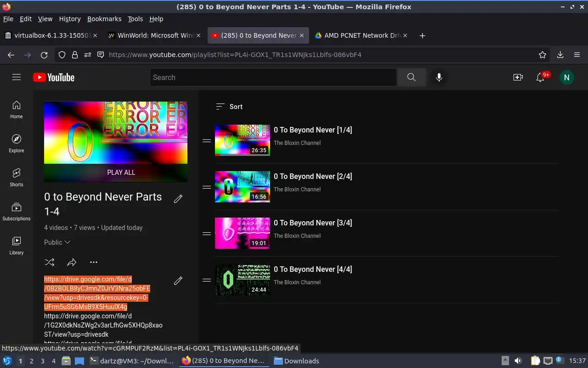Open the Edit menu
The width and height of the screenshot is (588, 368).
coord(26,19)
